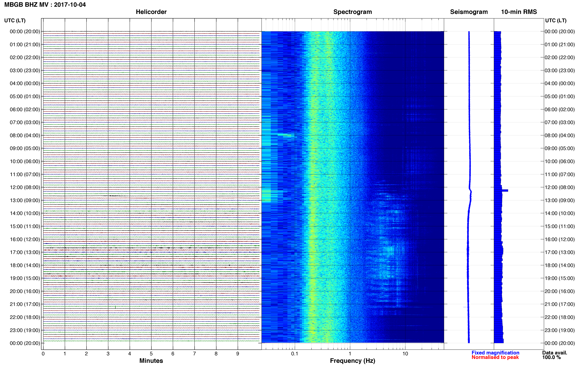This screenshot has height=368, width=588.
Task: Click the left '22:00 (18:00)' time label
Action: click(x=25, y=317)
